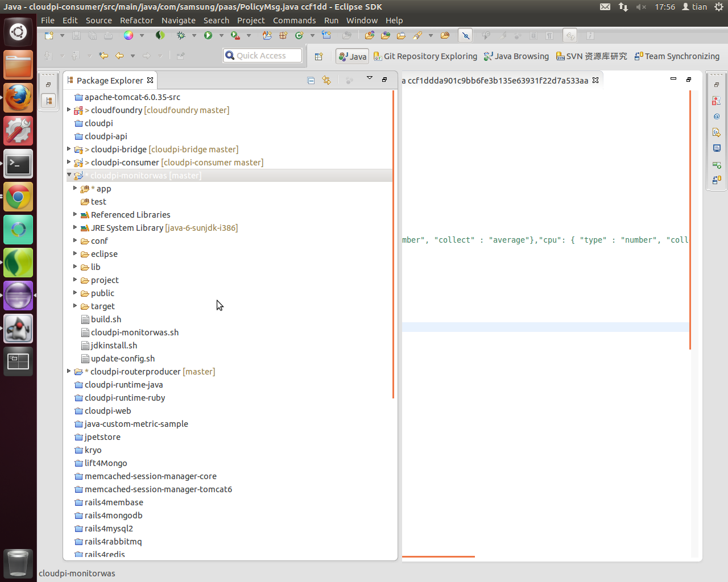Select the Package Explorer tab
The width and height of the screenshot is (728, 582).
point(109,81)
